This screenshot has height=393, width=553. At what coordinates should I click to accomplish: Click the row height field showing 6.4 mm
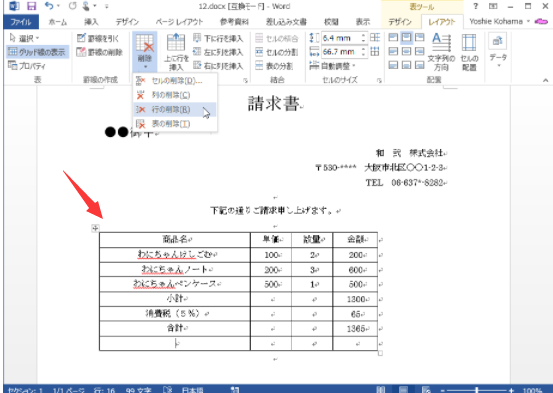click(x=340, y=38)
